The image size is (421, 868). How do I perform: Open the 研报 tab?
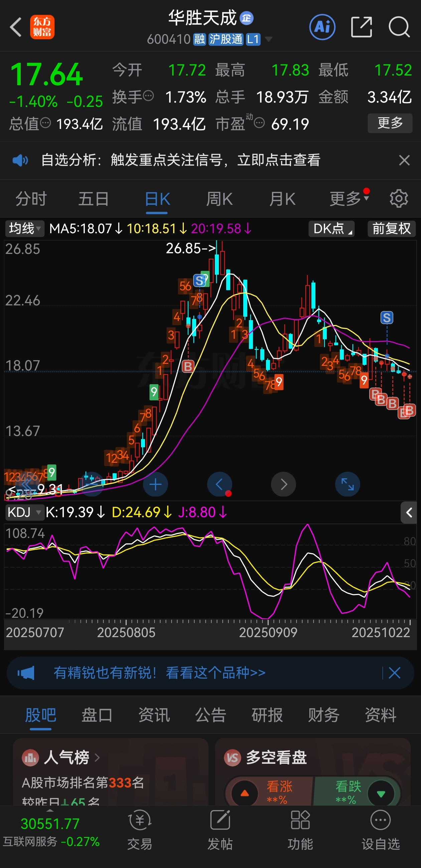267,715
